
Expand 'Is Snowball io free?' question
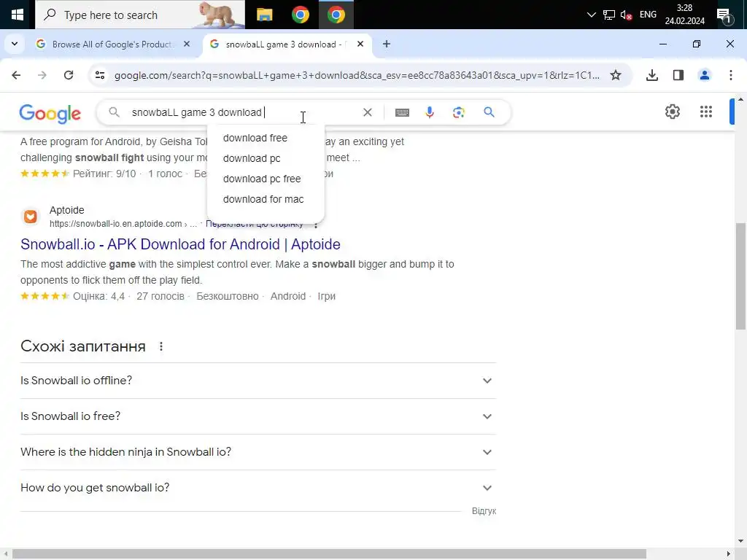pyautogui.click(x=258, y=416)
